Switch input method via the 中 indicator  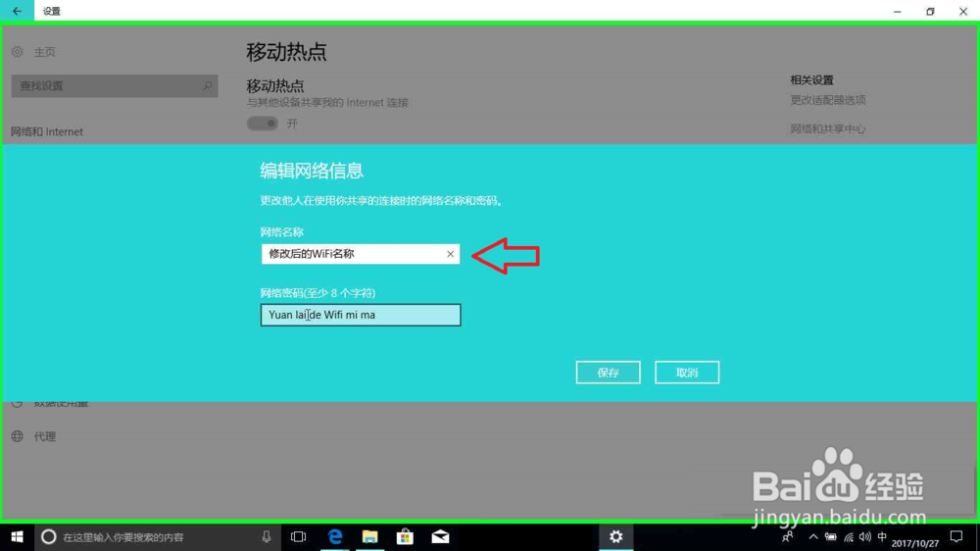882,536
